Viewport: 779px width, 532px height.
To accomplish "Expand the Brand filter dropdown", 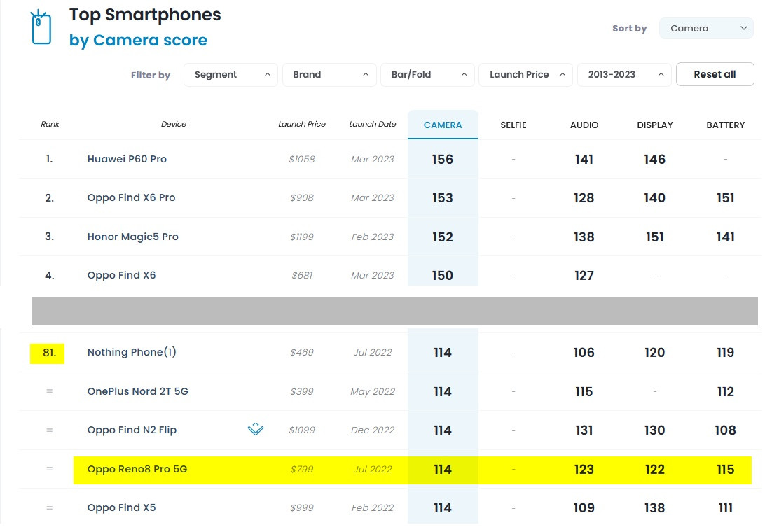I will tap(329, 75).
